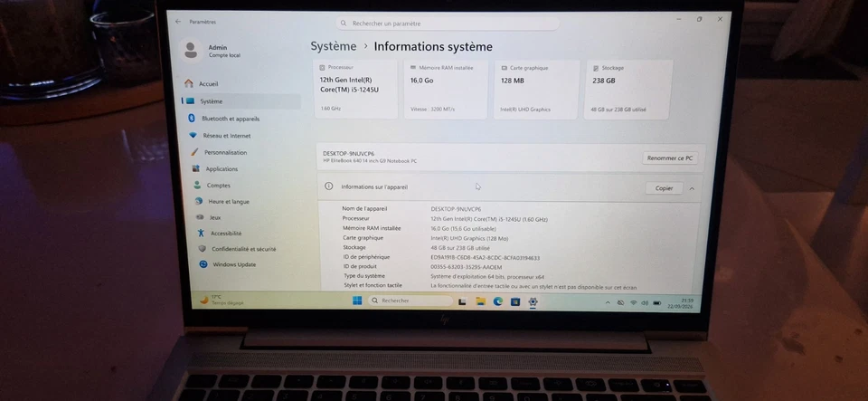
Task: Collapse the Informations sur l'appareil section
Action: pos(692,188)
